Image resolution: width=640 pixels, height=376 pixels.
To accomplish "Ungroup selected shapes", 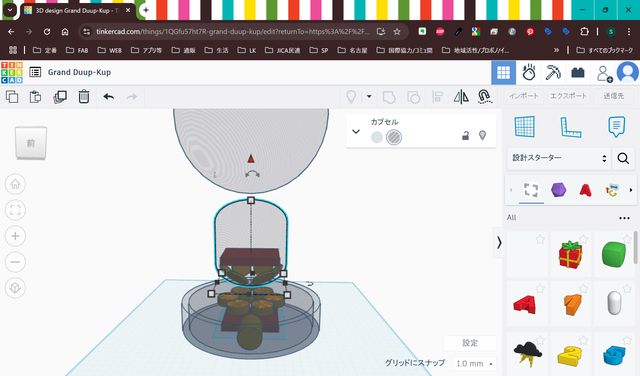I will point(413,97).
